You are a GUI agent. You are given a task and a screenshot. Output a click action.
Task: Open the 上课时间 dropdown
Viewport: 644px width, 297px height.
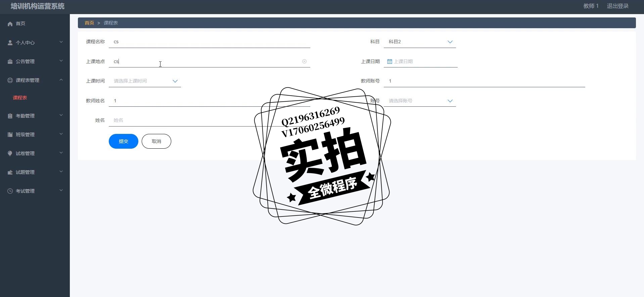pyautogui.click(x=145, y=81)
